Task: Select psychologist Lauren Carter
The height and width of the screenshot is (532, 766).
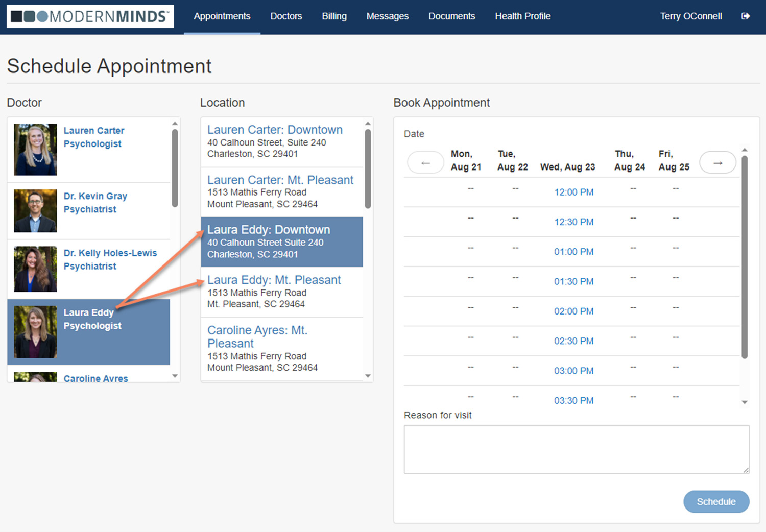Action: [94, 137]
